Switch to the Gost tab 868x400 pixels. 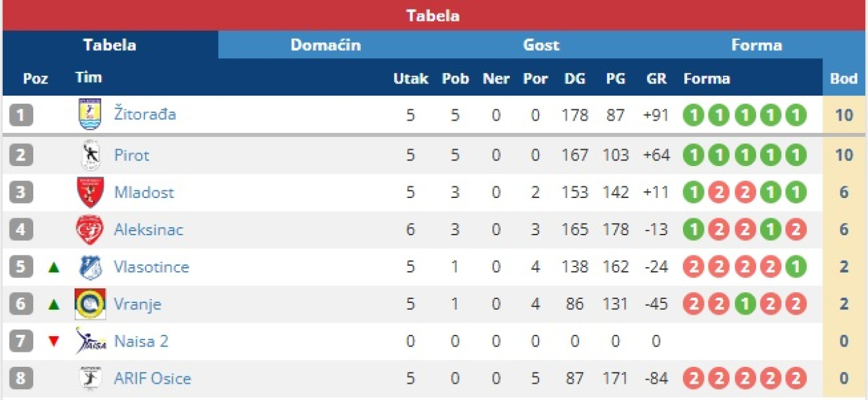(x=541, y=45)
